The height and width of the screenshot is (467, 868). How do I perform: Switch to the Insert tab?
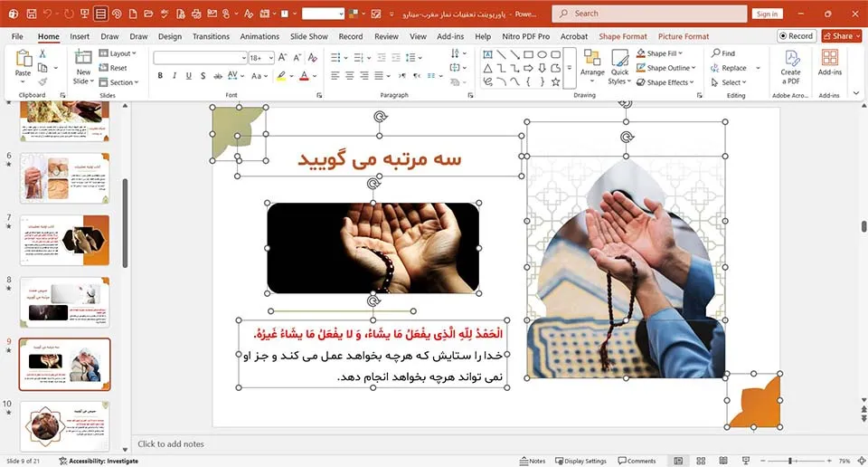pos(80,36)
